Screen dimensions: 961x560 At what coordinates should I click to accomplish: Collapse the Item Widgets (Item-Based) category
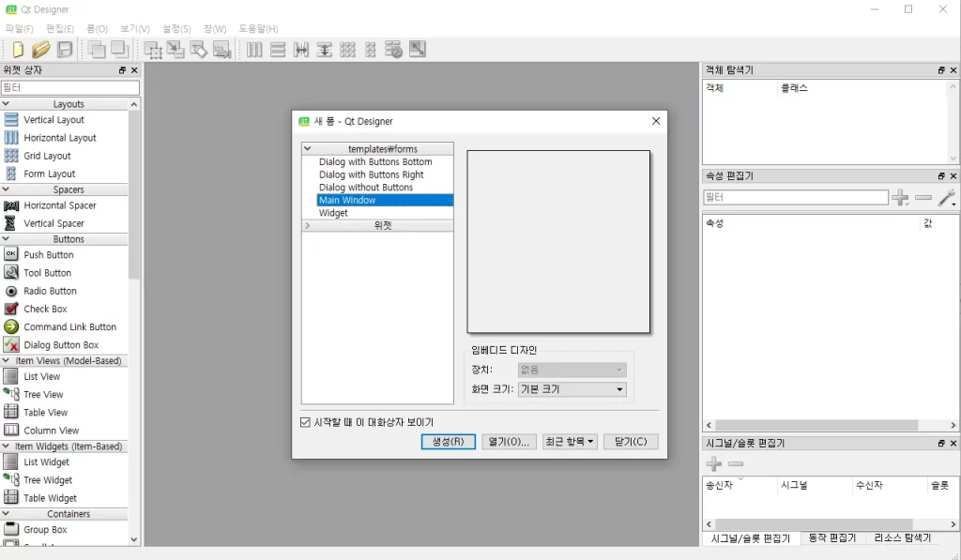pyautogui.click(x=7, y=446)
